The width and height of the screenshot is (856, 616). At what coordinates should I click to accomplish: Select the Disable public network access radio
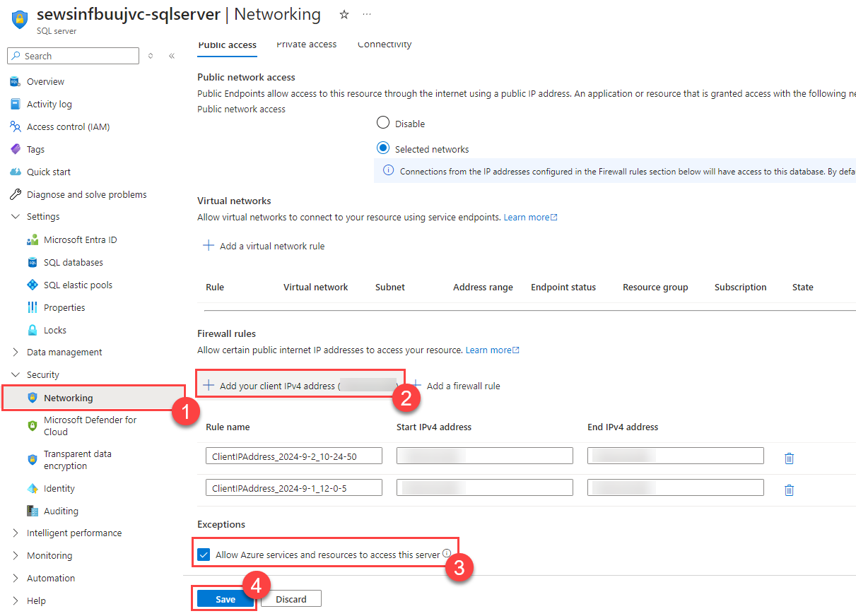pyautogui.click(x=382, y=122)
